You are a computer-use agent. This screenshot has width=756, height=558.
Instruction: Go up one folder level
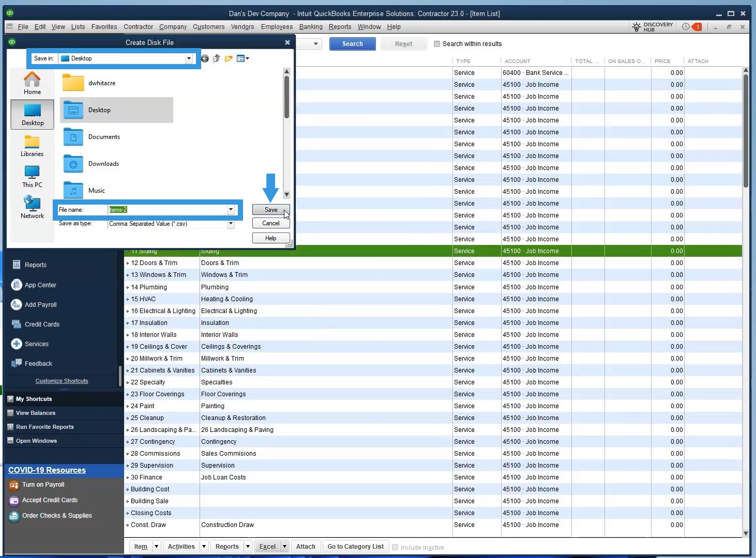pyautogui.click(x=217, y=58)
